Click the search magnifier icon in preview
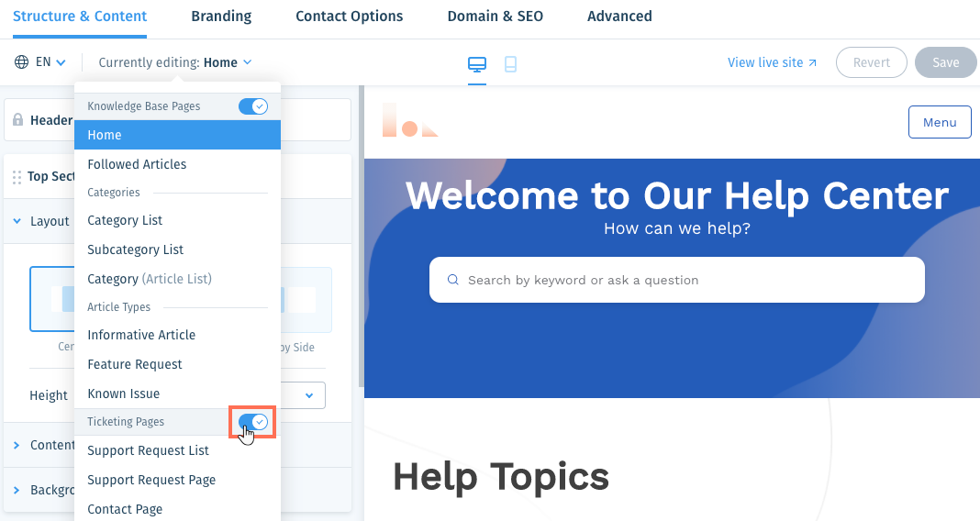The height and width of the screenshot is (521, 980). [453, 280]
